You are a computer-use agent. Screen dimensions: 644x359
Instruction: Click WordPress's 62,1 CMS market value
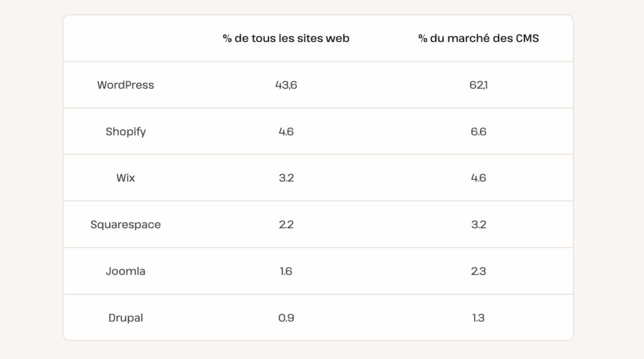click(478, 85)
